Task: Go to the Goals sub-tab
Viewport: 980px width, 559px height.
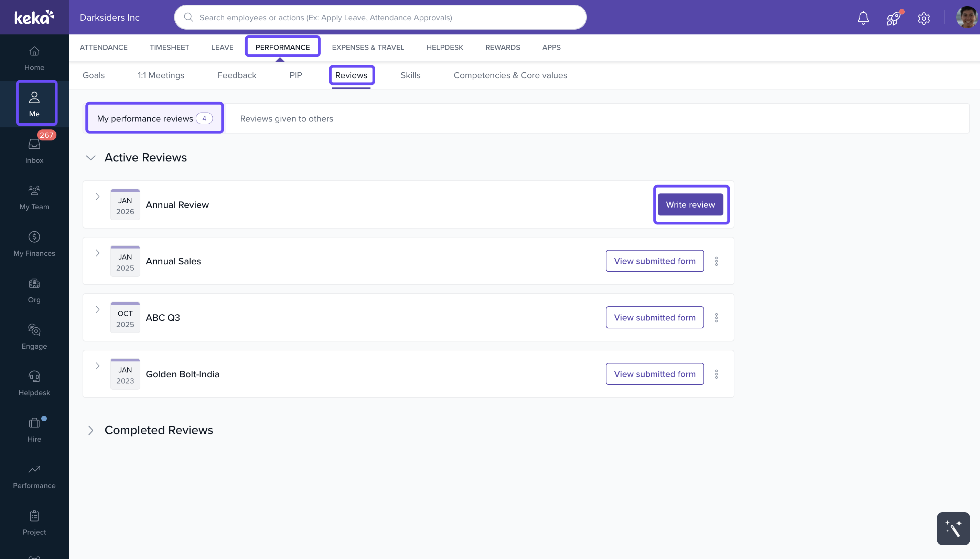Action: point(94,75)
